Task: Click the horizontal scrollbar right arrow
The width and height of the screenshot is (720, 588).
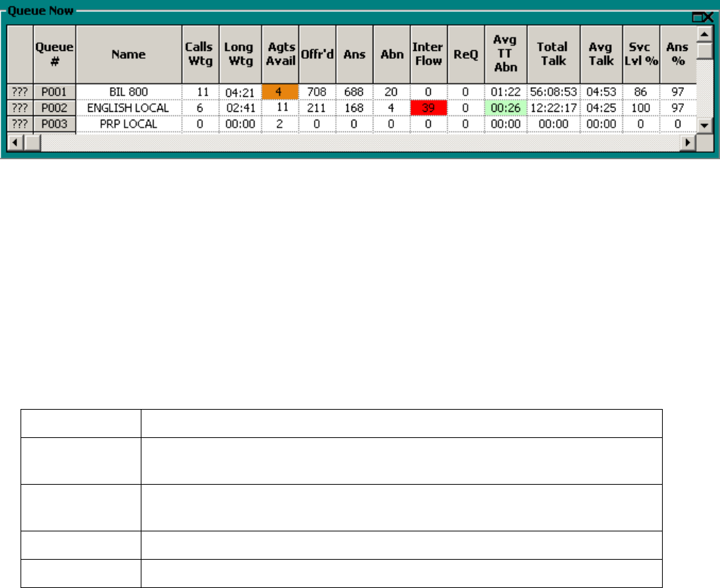Action: point(687,142)
